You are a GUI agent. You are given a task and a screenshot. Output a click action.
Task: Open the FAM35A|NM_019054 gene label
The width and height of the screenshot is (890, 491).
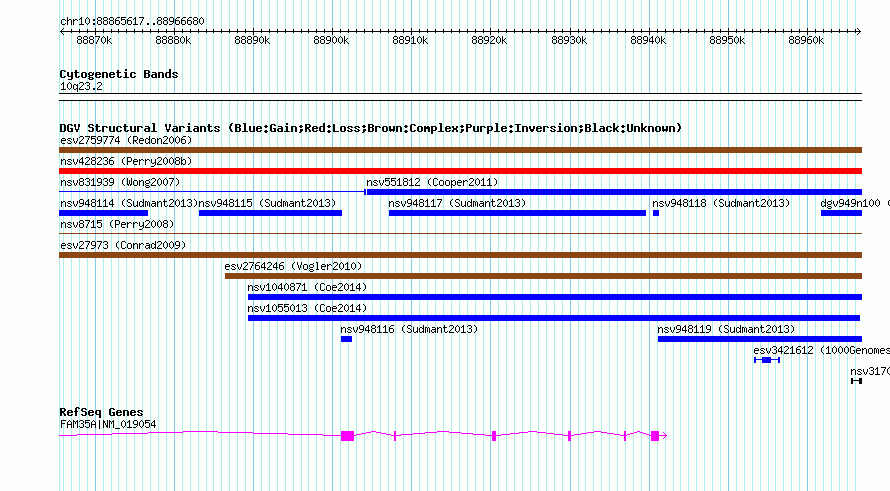click(108, 424)
